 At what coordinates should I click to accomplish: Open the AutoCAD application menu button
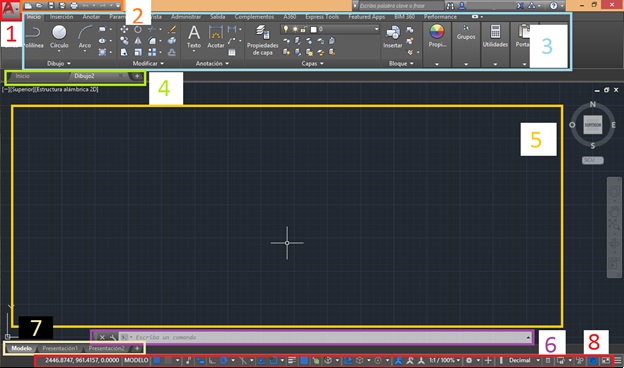click(x=10, y=9)
